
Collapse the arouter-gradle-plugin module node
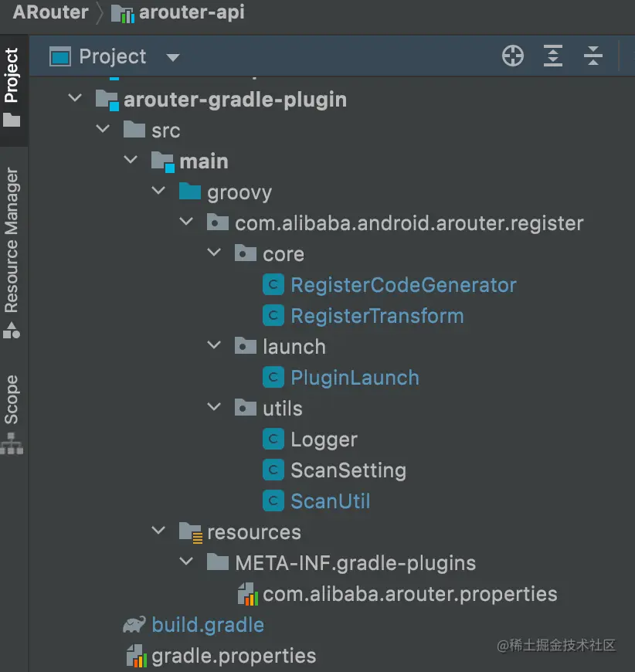click(x=75, y=98)
